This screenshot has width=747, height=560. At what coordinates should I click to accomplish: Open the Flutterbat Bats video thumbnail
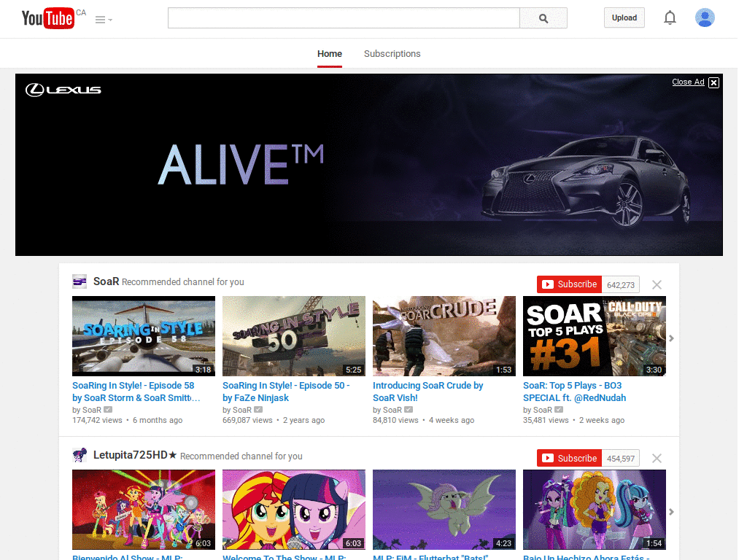coord(444,510)
